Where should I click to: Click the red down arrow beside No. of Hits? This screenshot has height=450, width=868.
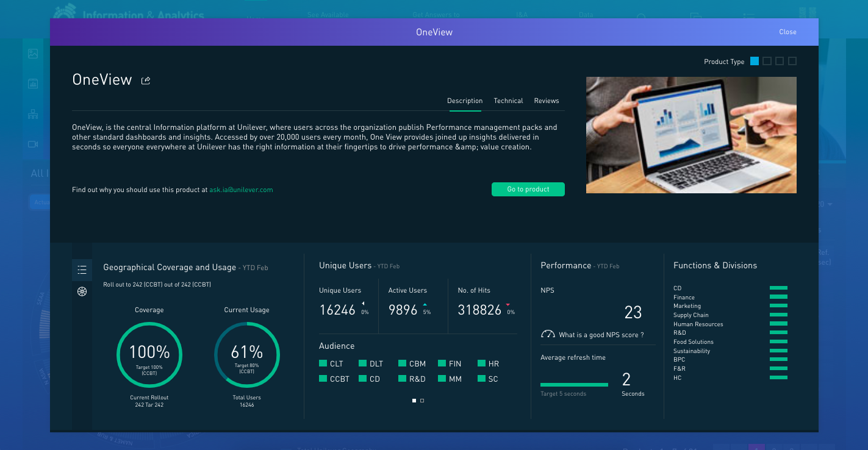[508, 304]
